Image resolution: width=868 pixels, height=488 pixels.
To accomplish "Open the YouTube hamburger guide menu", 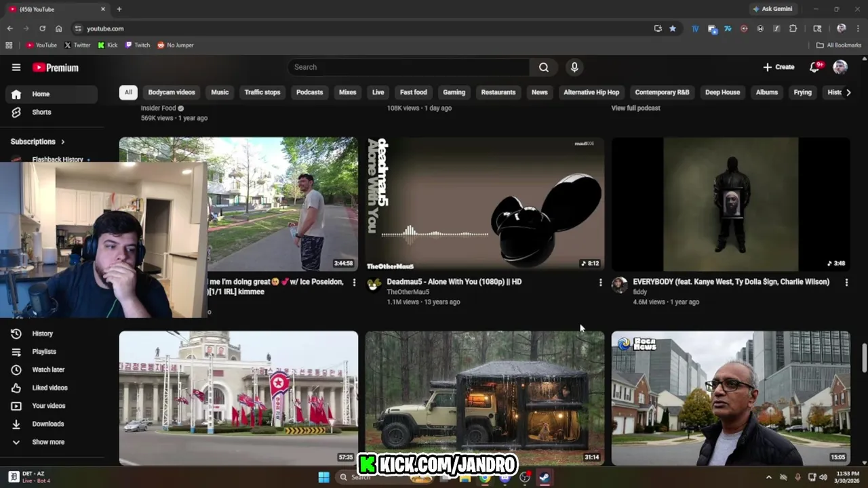I will (16, 67).
